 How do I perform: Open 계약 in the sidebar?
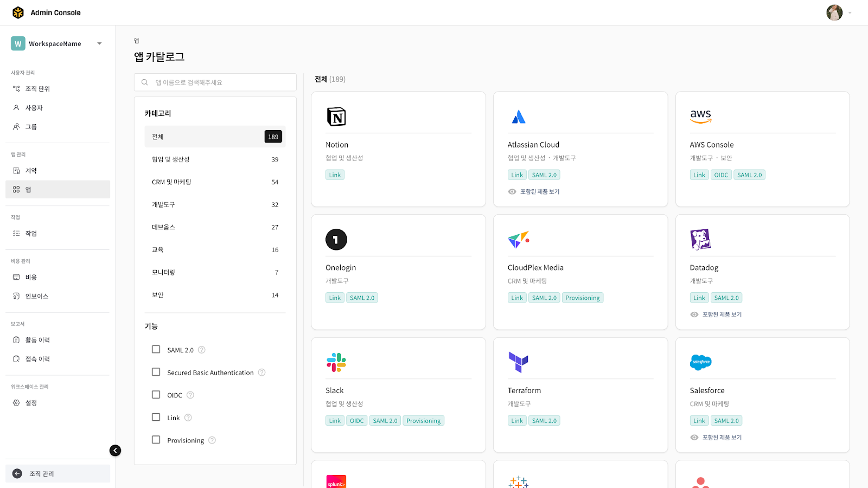(58, 170)
